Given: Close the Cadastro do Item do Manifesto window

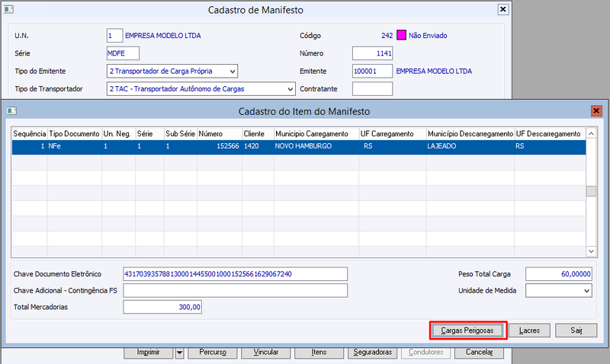Looking at the screenshot, I should point(596,111).
